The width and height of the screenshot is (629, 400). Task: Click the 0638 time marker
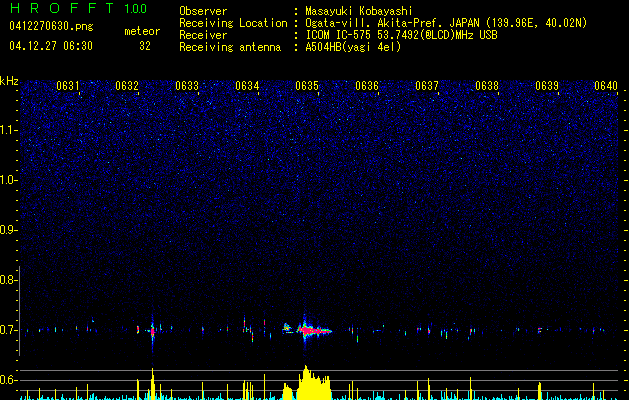click(487, 86)
